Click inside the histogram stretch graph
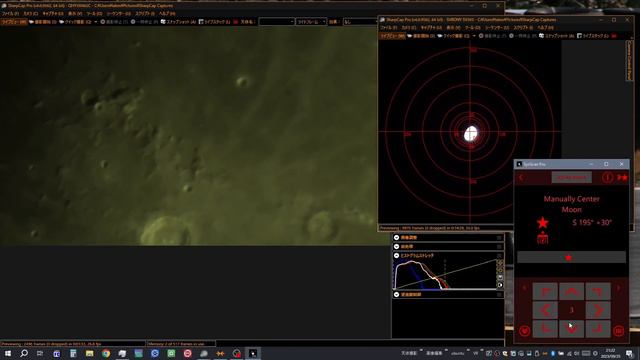This screenshot has height=360, width=640. [x=445, y=275]
